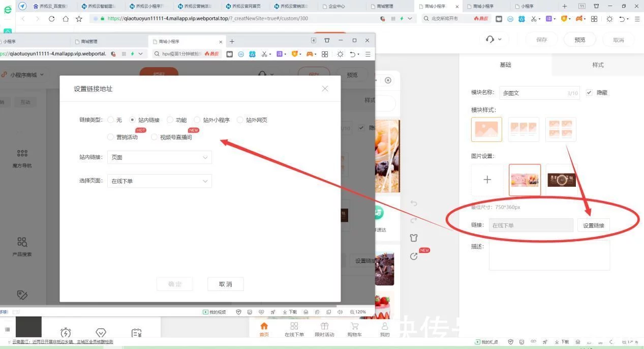
Task: Click the 保存 button in the back window
Action: [542, 40]
